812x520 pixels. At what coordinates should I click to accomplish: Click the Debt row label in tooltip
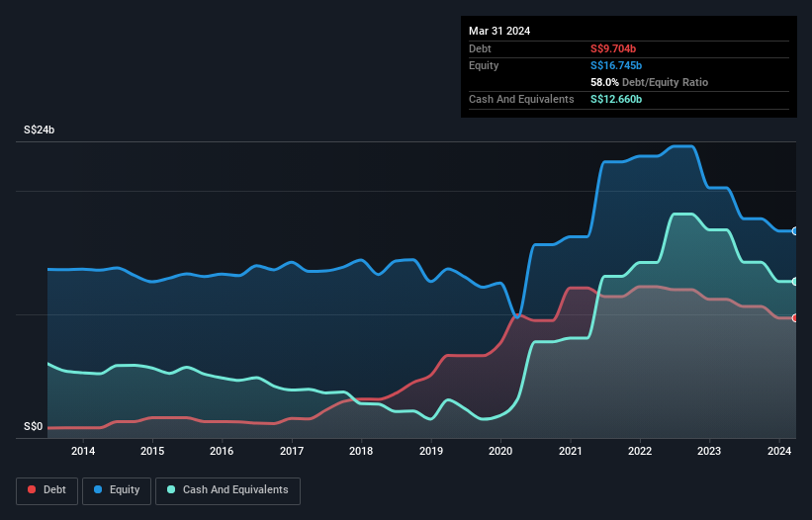pos(480,48)
